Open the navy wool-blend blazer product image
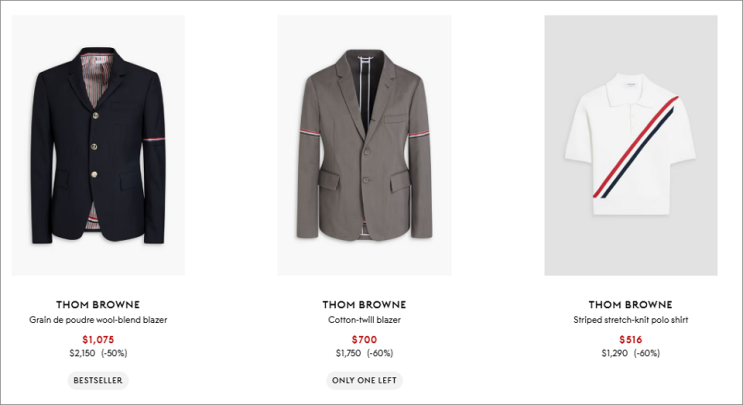This screenshot has width=743, height=405. click(x=98, y=145)
